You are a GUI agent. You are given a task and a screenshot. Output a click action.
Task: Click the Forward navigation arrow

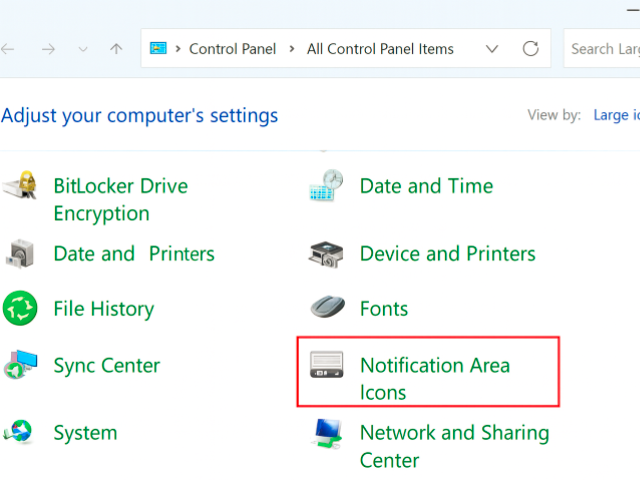pos(47,48)
